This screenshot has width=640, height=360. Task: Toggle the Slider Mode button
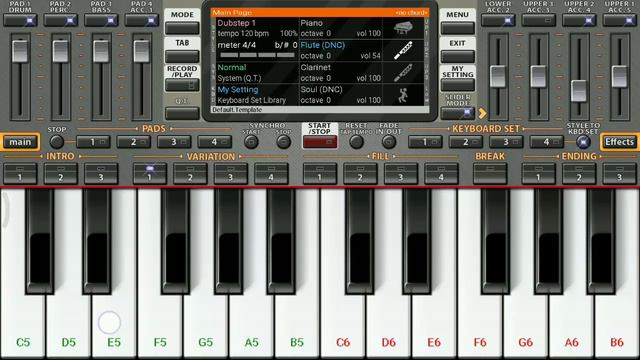coord(458,113)
